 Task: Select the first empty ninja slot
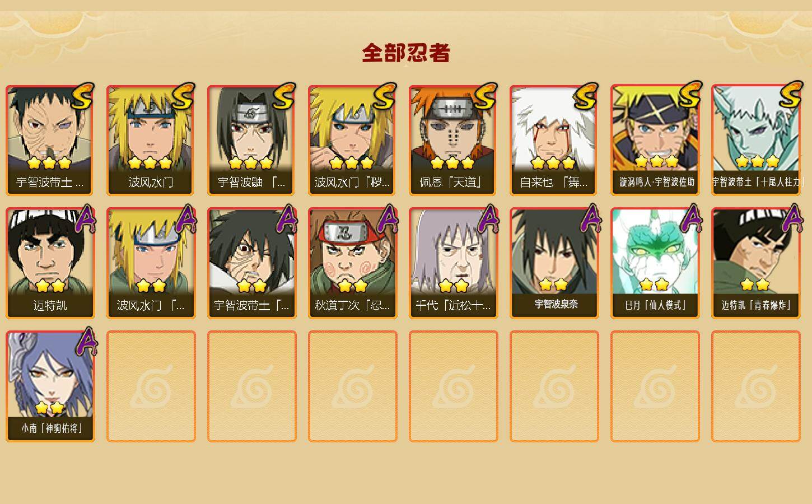(151, 386)
